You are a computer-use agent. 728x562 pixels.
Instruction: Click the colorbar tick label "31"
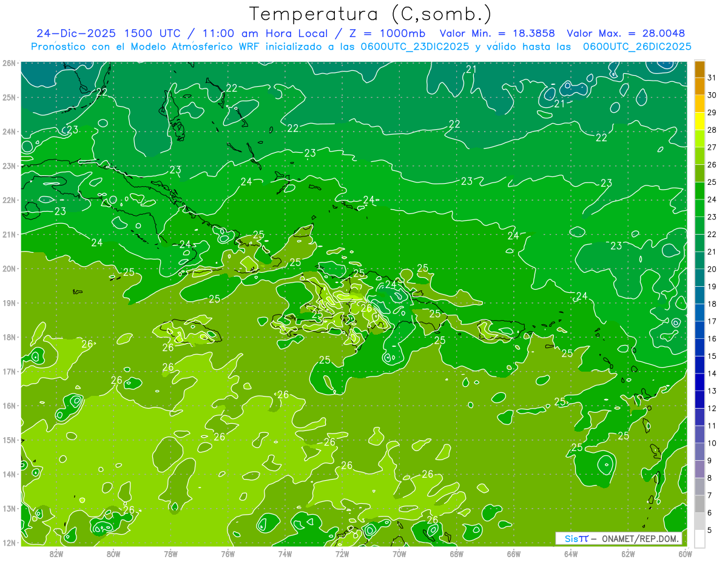[x=712, y=77]
